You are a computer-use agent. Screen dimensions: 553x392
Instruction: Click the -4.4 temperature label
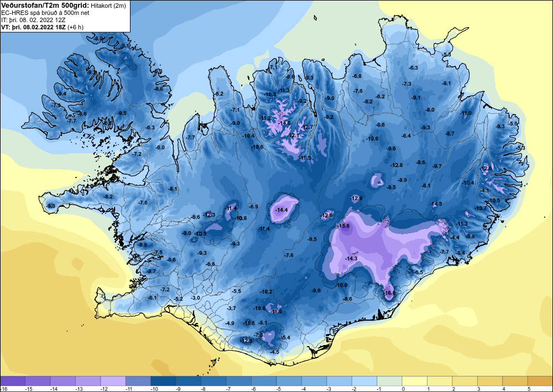[x=455, y=238]
